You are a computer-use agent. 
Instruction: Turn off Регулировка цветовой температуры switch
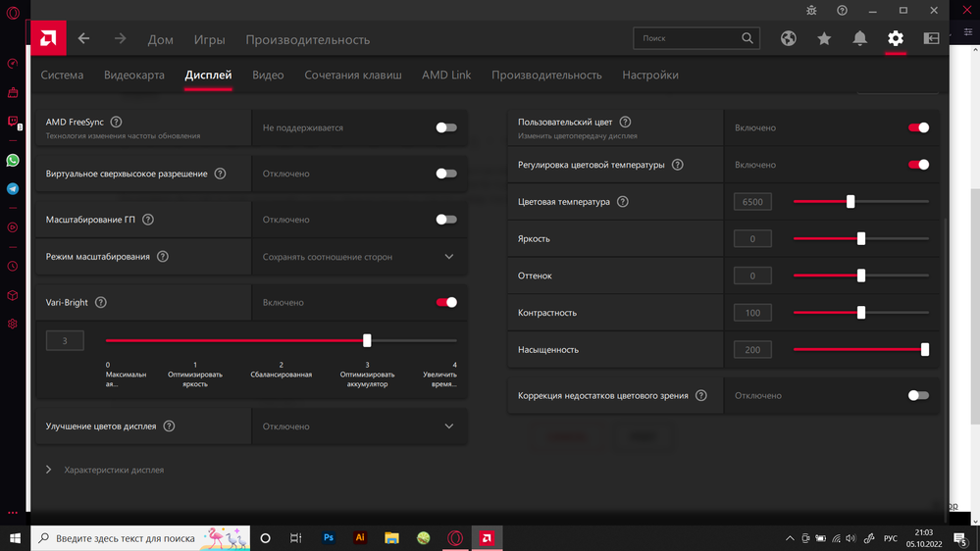[918, 165]
